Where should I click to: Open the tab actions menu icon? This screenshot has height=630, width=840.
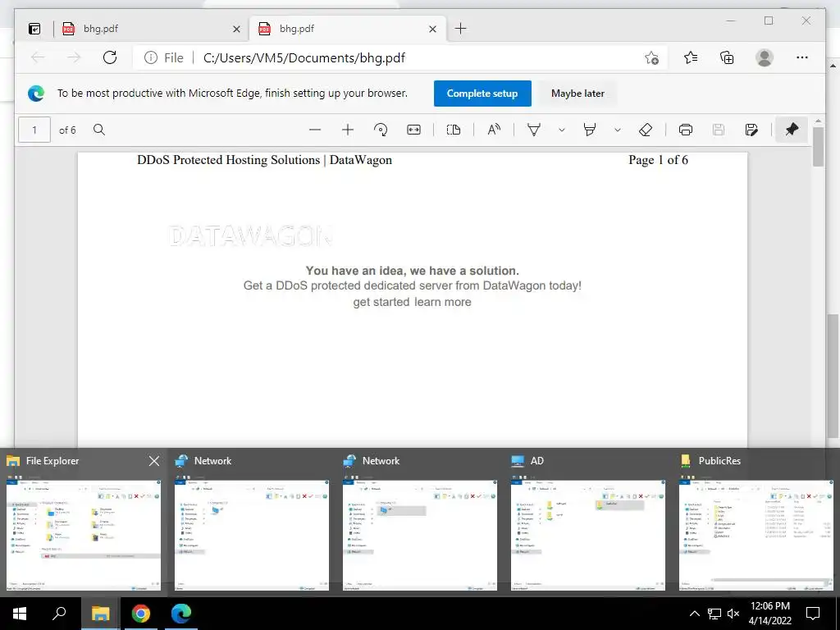point(34,29)
